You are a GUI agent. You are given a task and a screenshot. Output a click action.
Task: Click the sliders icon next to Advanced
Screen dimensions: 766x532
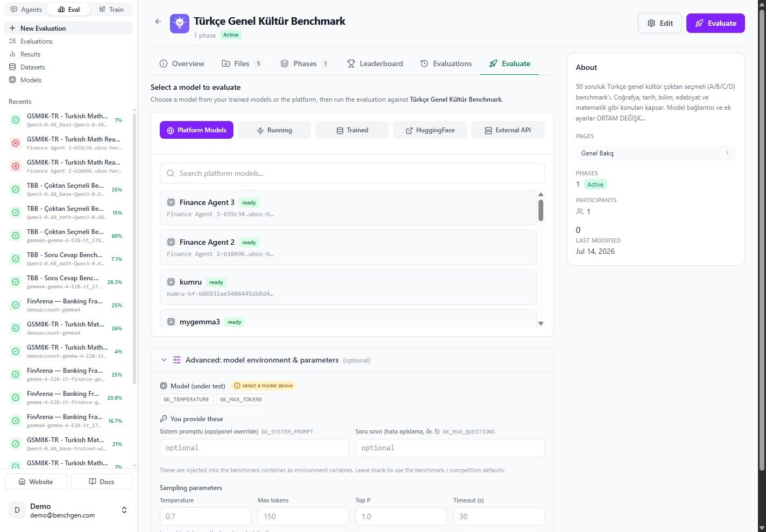click(x=177, y=360)
